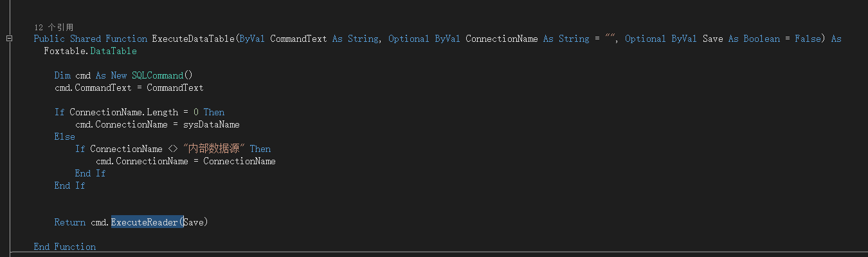The height and width of the screenshot is (257, 868).
Task: Click the Else keyword line
Action: coord(65,137)
